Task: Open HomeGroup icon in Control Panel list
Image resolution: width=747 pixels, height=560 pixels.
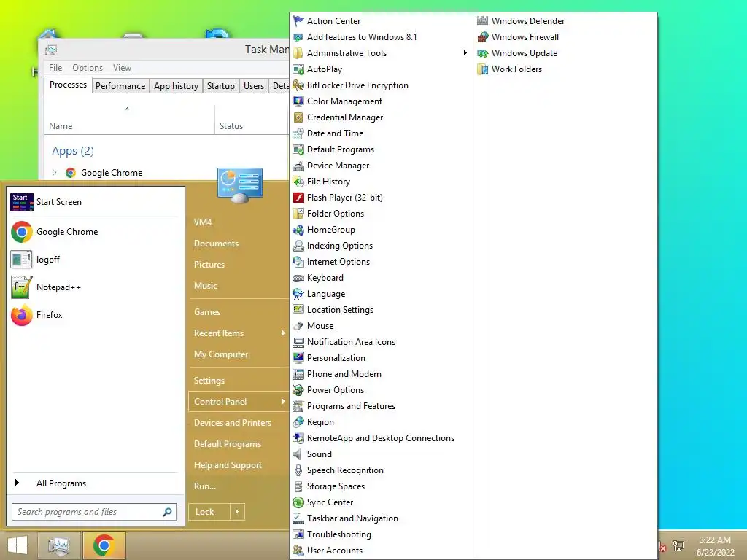Action: (298, 230)
